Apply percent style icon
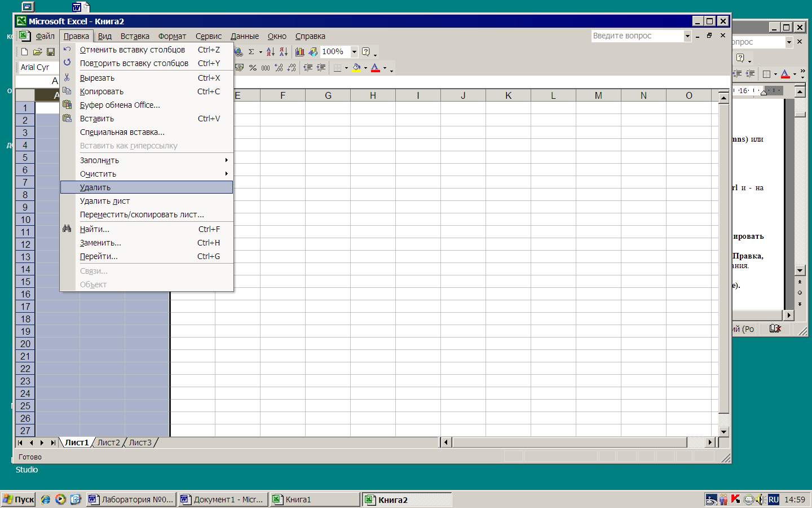The image size is (812, 508). pyautogui.click(x=253, y=68)
